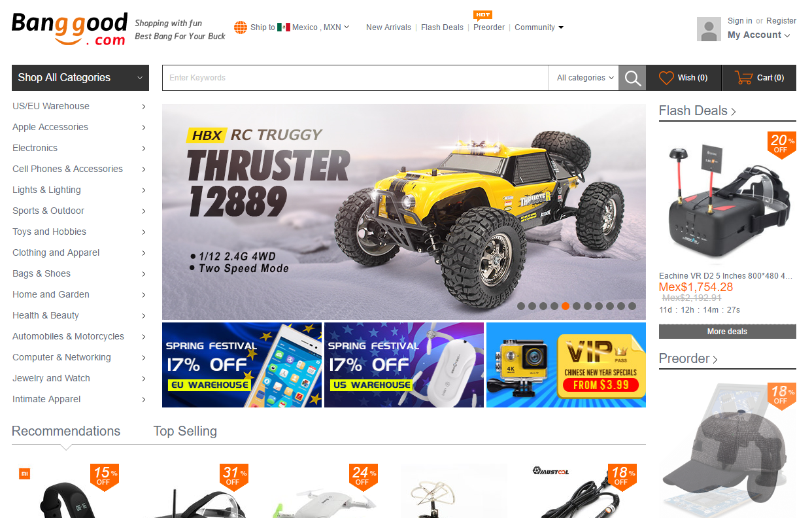Select the first banner carousel dot

coord(521,305)
